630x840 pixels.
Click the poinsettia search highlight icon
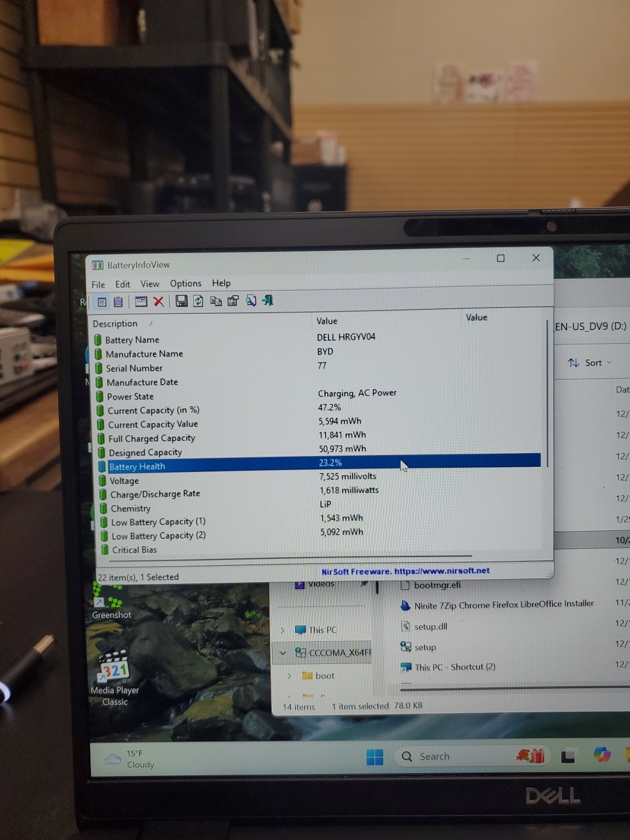point(530,756)
